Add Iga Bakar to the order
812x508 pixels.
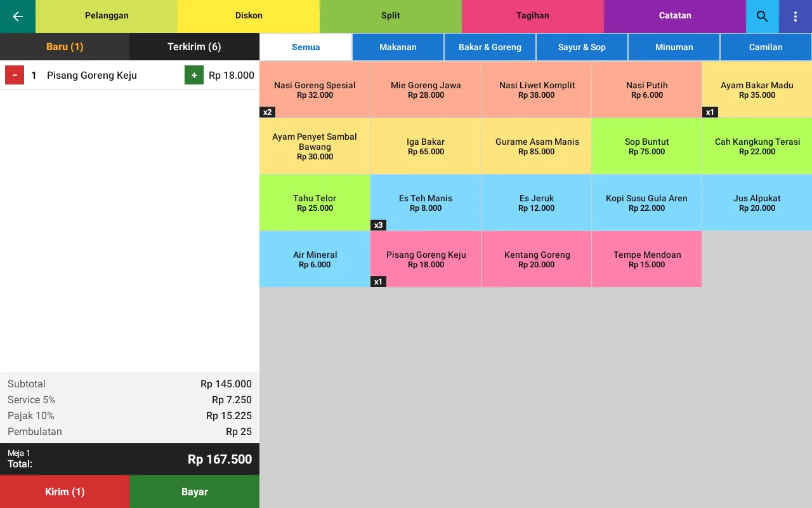[426, 146]
